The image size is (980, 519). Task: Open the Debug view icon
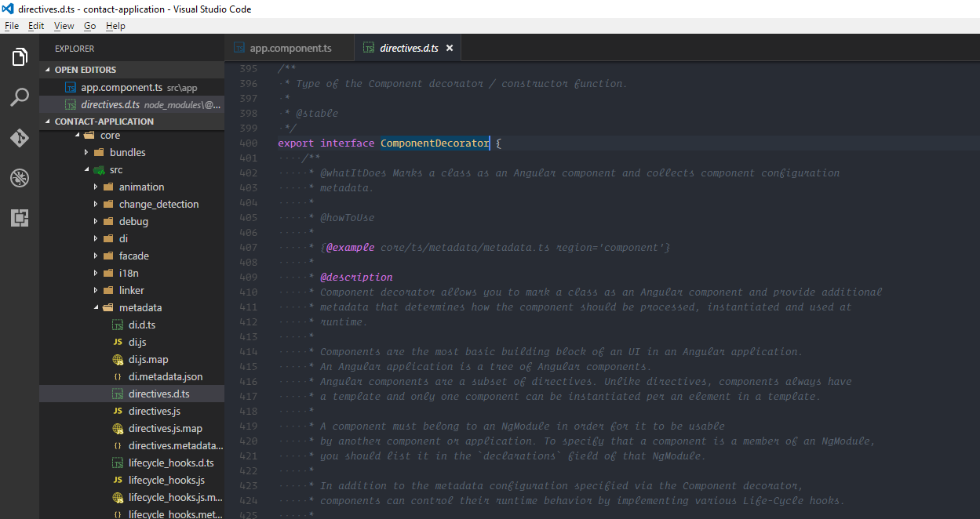[x=20, y=178]
